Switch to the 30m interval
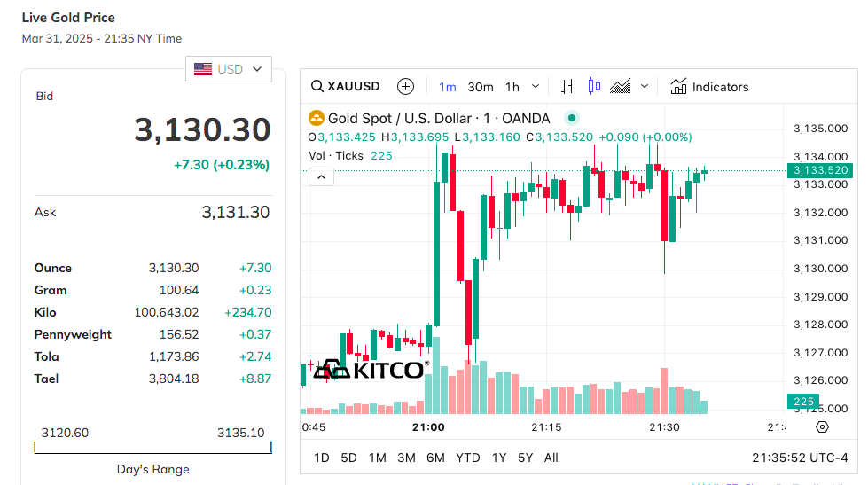This screenshot has height=485, width=868. click(481, 86)
